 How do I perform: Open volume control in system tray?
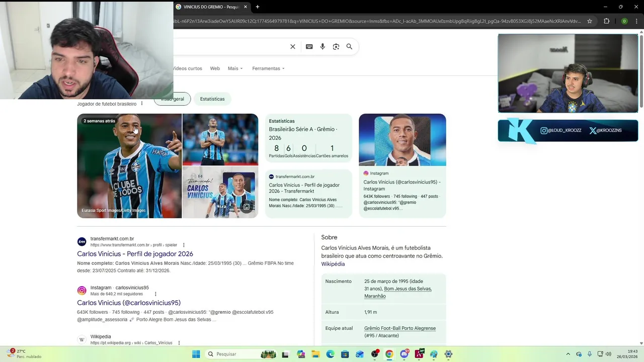click(608, 354)
